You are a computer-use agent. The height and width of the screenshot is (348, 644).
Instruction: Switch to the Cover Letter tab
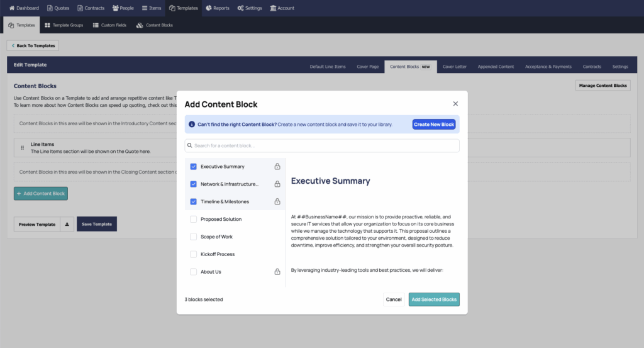coord(454,67)
